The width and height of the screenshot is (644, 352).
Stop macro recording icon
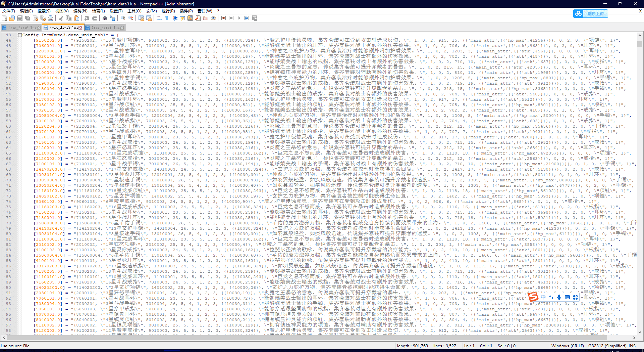coord(231,18)
